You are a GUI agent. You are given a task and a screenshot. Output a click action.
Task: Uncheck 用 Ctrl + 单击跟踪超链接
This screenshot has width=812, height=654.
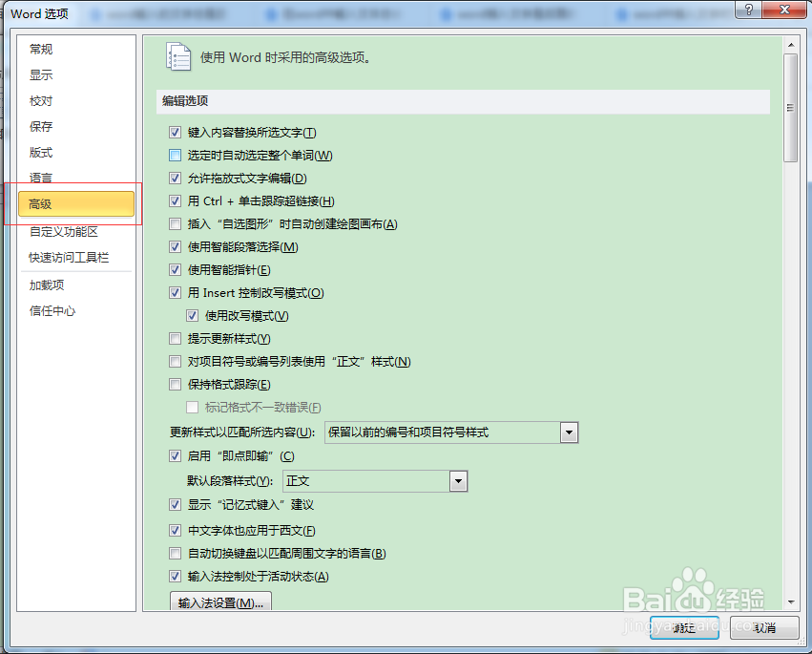point(175,200)
